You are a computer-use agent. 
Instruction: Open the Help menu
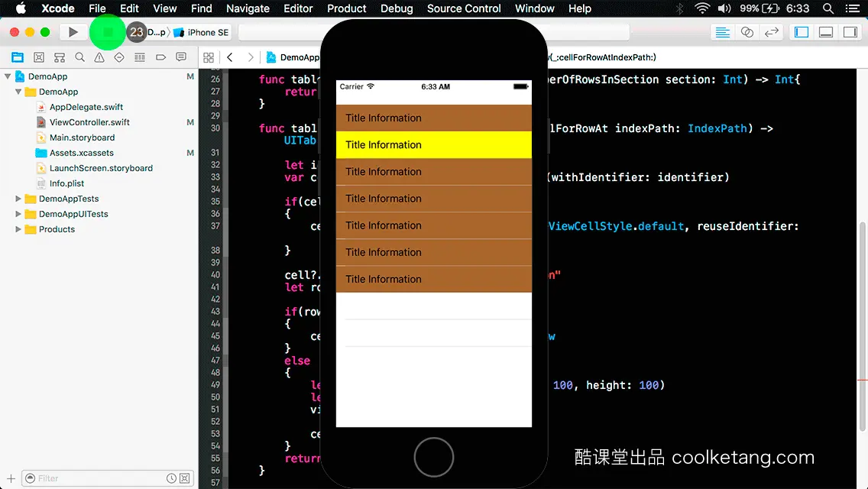click(580, 8)
